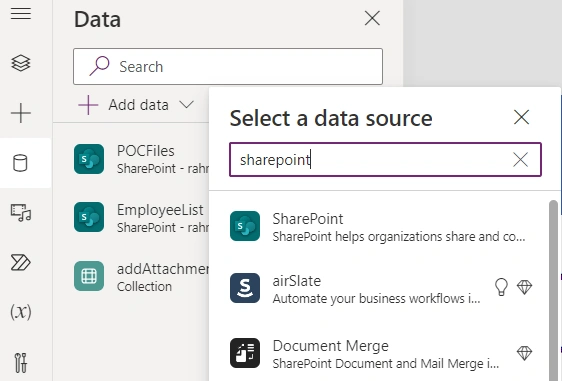Click the Search field in Data panel
562x381 pixels.
click(228, 67)
